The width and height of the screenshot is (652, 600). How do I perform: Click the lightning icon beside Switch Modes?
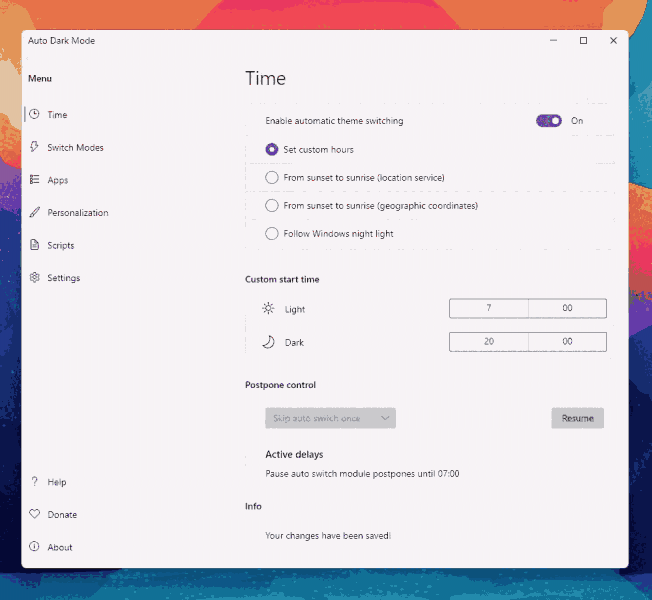tap(35, 146)
